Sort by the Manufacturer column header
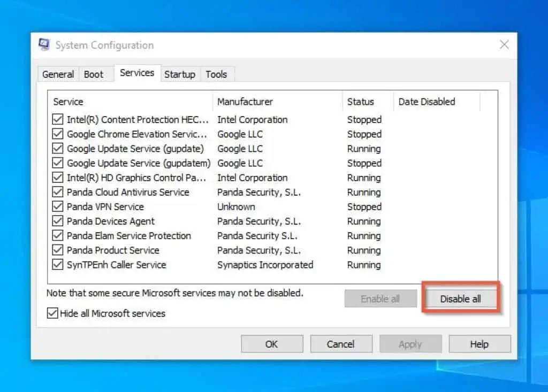 (x=245, y=102)
